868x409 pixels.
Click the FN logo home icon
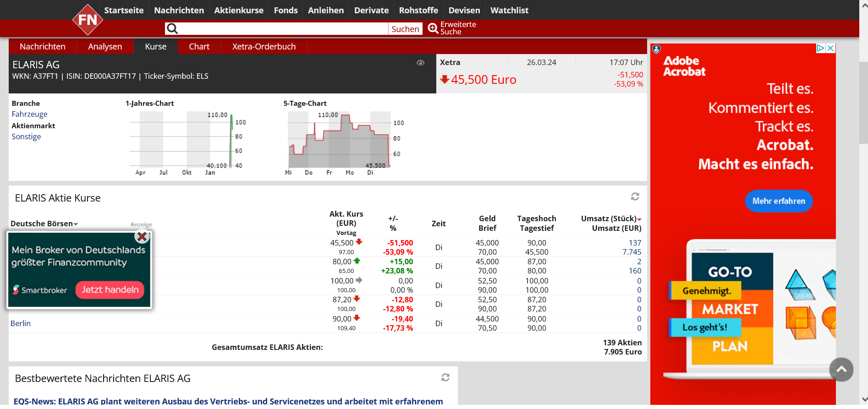88,20
